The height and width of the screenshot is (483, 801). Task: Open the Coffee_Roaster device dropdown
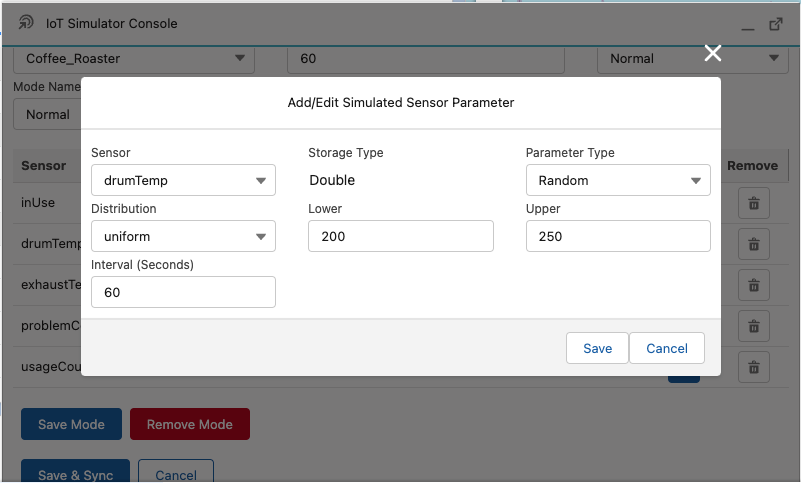[x=134, y=59]
